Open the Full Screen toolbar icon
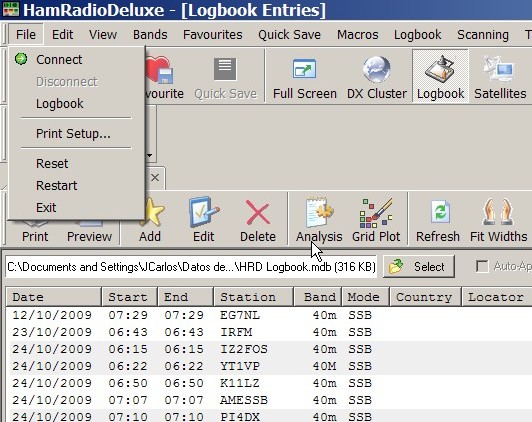This screenshot has height=422, width=532. [304, 70]
